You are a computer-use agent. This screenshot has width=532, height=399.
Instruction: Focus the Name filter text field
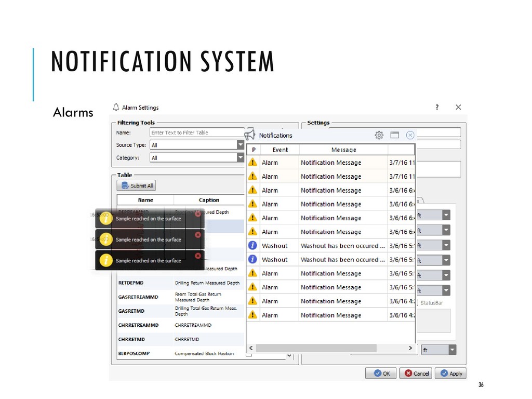[x=196, y=132]
